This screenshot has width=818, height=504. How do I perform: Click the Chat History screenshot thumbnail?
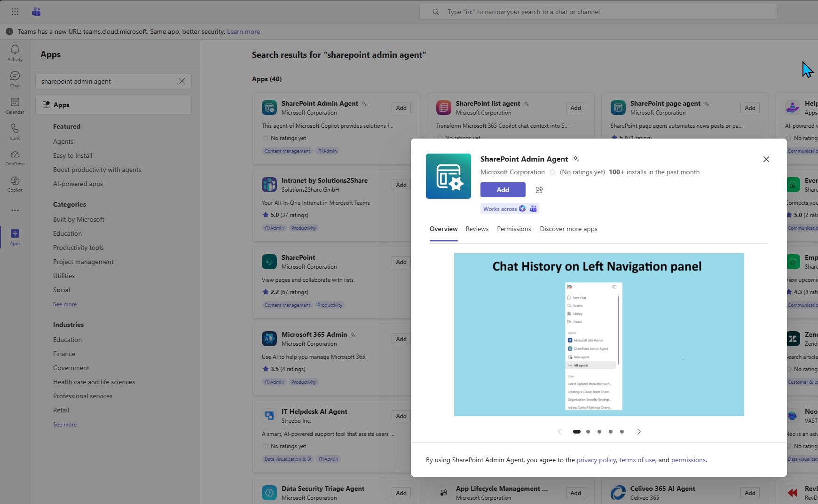tap(599, 334)
